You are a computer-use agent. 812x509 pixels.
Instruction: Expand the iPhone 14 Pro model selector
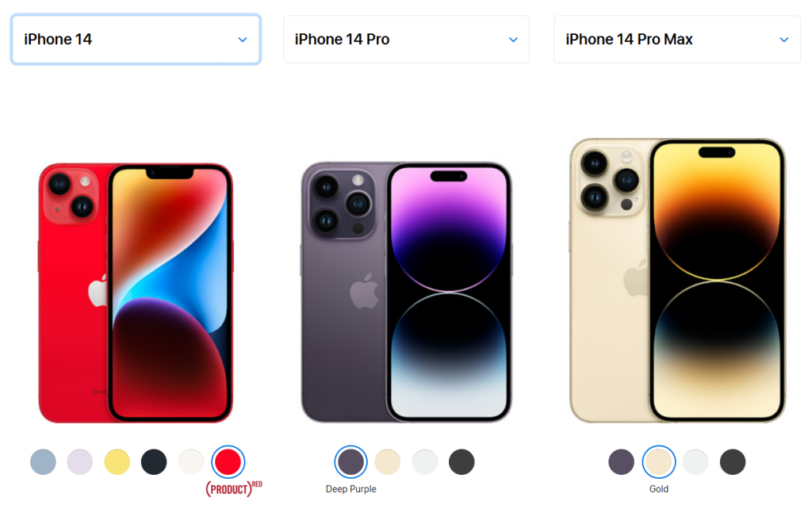pyautogui.click(x=406, y=40)
